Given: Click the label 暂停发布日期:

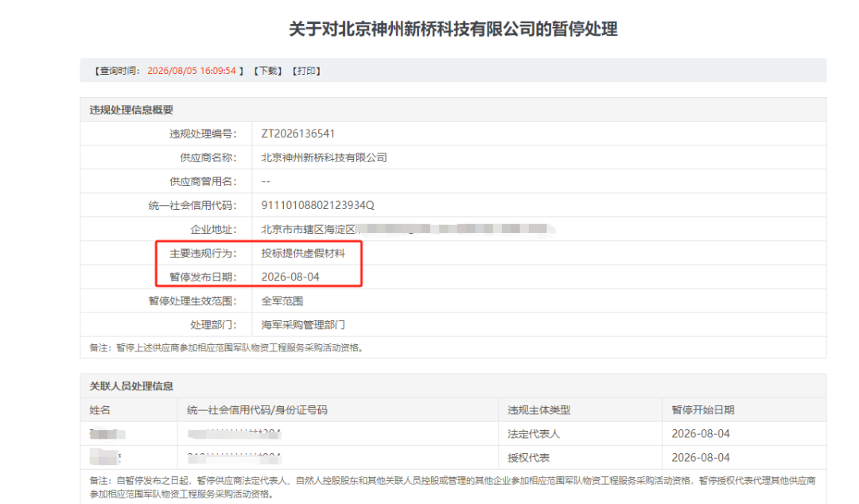Looking at the screenshot, I should pos(203,277).
